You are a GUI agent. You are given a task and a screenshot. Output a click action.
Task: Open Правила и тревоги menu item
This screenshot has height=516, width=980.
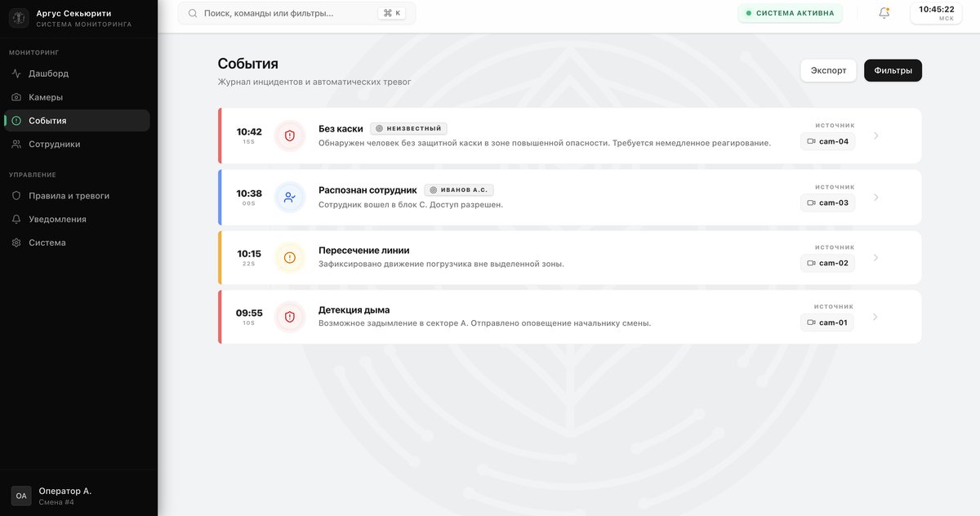tap(69, 196)
